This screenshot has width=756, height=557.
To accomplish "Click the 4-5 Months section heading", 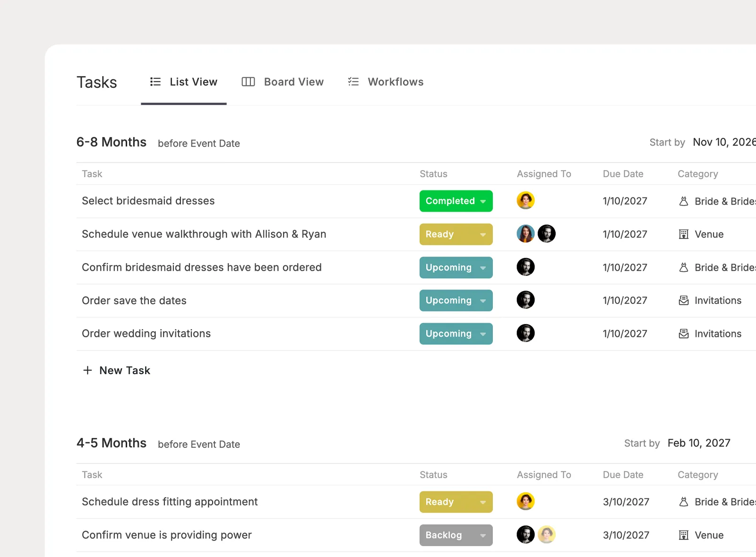I will [112, 443].
